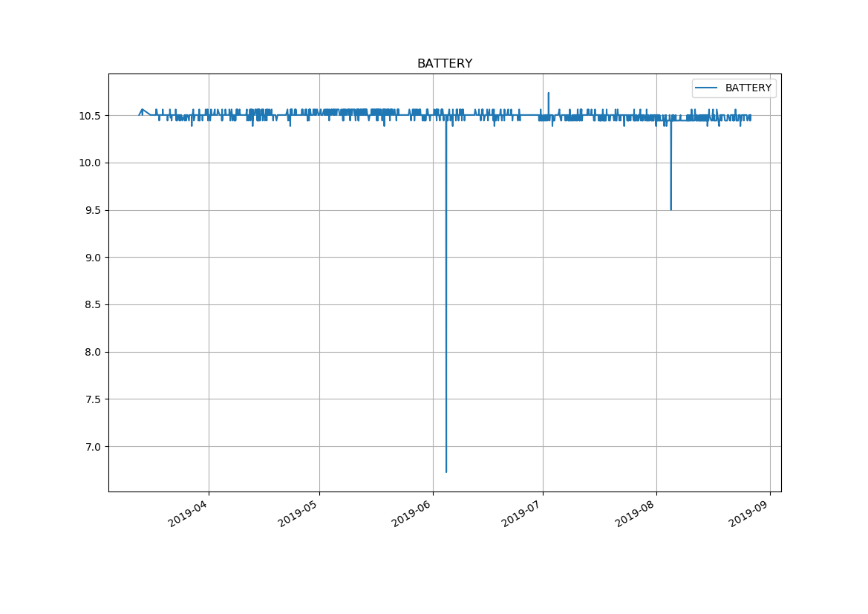
Task: Click bottom of the June voltage drop spike
Action: pos(446,471)
